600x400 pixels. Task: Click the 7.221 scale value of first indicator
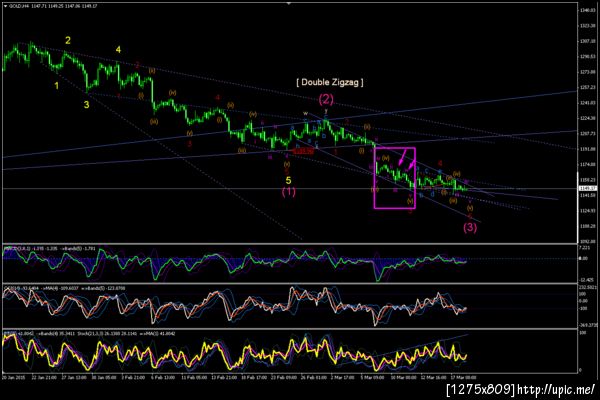[585, 248]
